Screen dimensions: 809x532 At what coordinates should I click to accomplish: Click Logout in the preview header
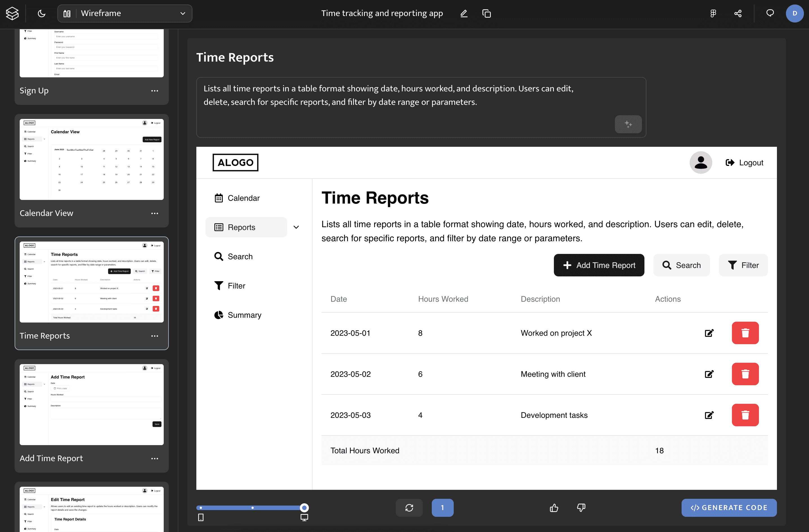tap(744, 163)
